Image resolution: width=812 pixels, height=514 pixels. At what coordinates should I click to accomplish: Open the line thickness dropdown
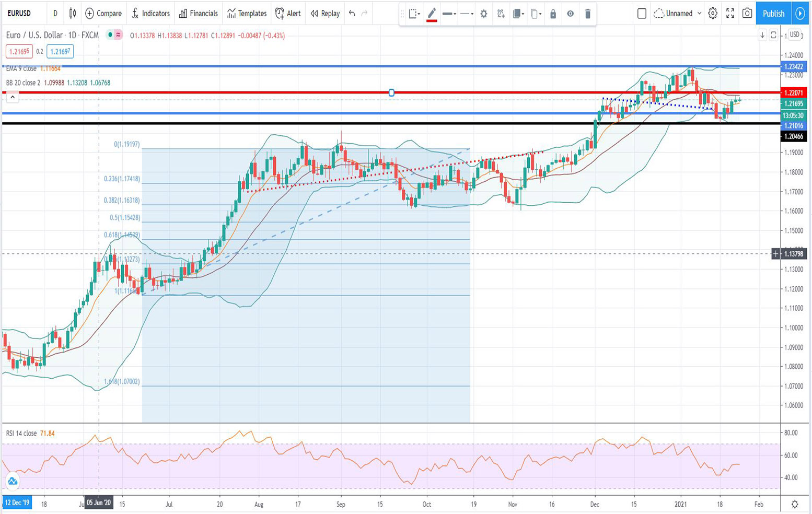tap(449, 14)
